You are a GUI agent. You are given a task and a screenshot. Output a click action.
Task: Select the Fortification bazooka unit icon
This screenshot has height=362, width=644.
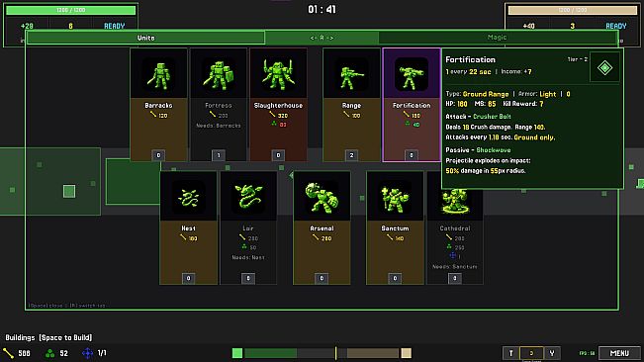pos(412,75)
